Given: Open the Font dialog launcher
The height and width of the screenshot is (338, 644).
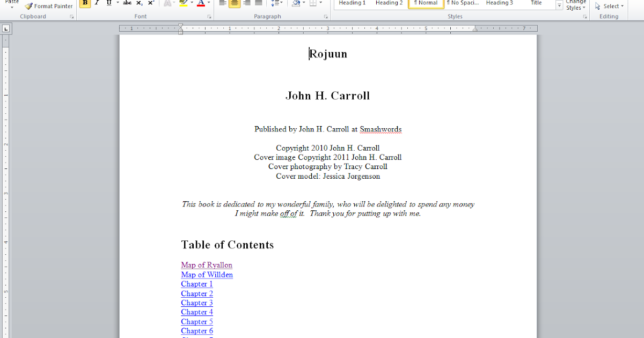Looking at the screenshot, I should point(209,17).
